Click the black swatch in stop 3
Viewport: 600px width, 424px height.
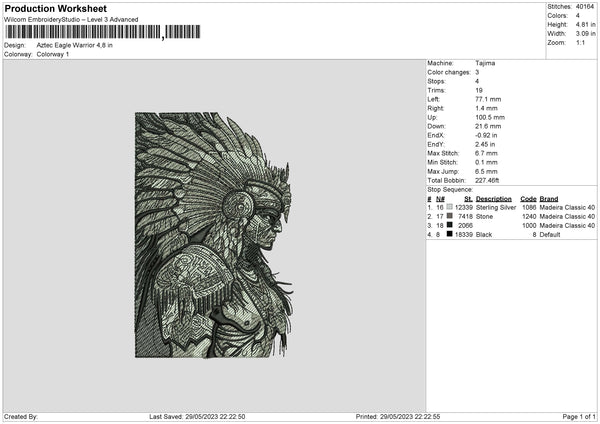[x=447, y=225]
